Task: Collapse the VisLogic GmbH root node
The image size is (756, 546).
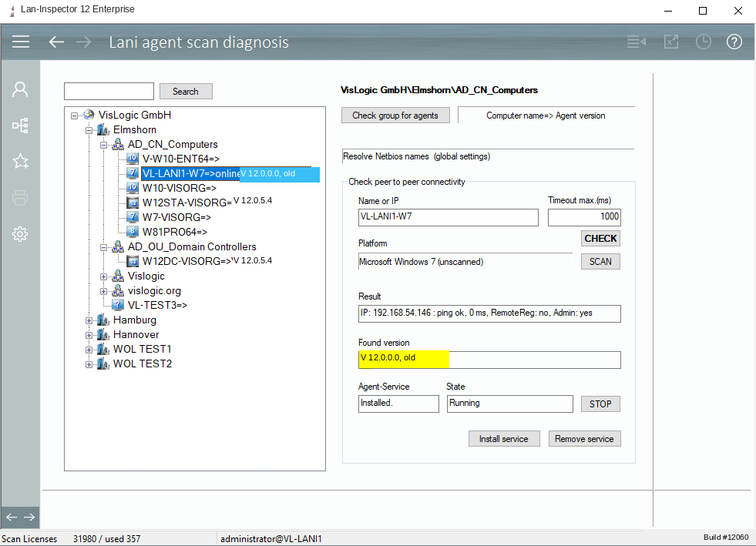Action: pos(74,116)
